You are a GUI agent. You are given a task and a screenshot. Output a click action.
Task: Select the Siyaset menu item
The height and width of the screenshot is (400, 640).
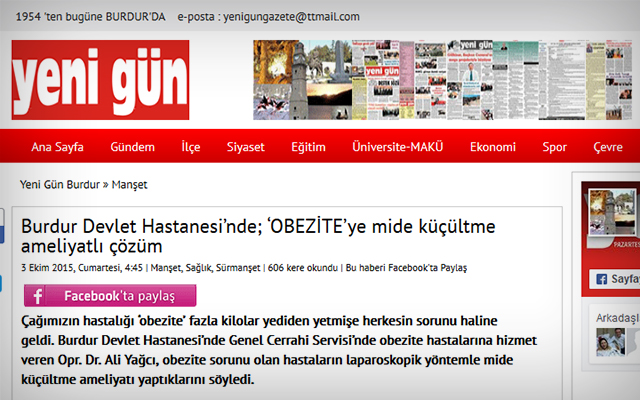(x=246, y=147)
